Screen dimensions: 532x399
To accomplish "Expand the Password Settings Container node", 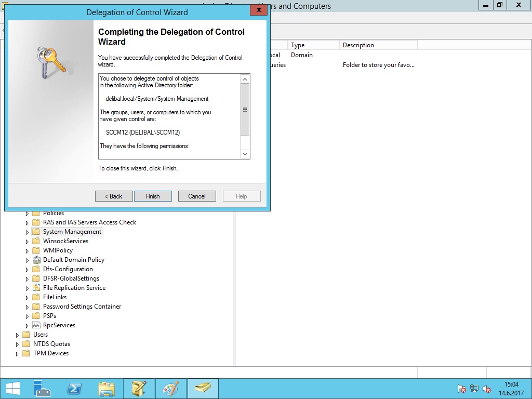I will tap(27, 307).
